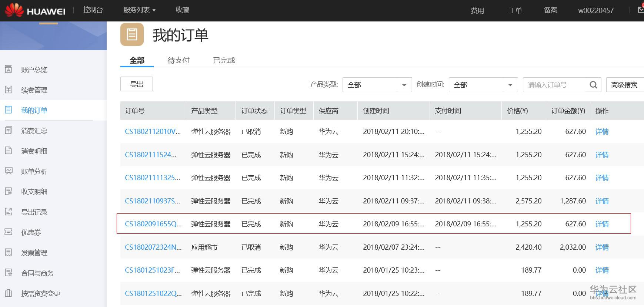Open 费用 in top navigation

477,11
